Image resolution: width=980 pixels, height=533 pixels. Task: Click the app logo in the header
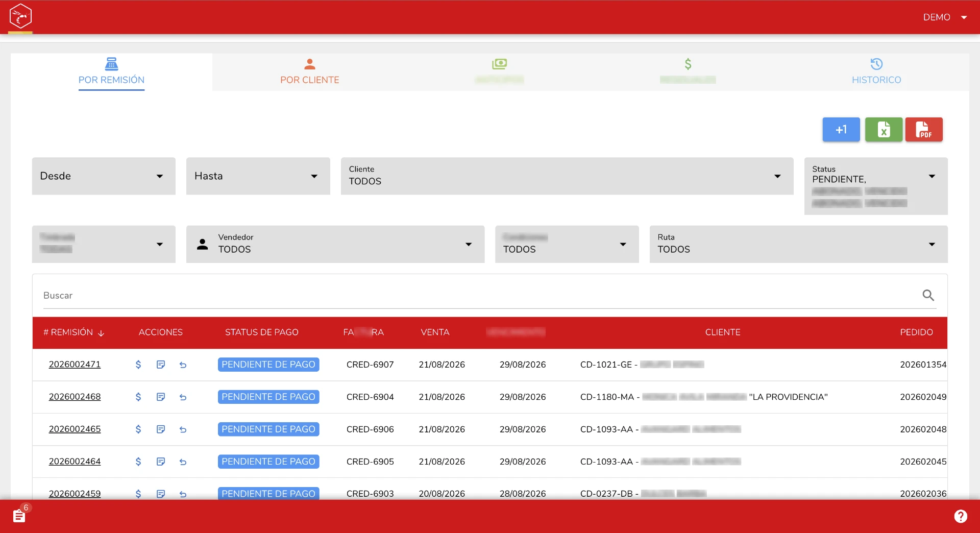20,16
